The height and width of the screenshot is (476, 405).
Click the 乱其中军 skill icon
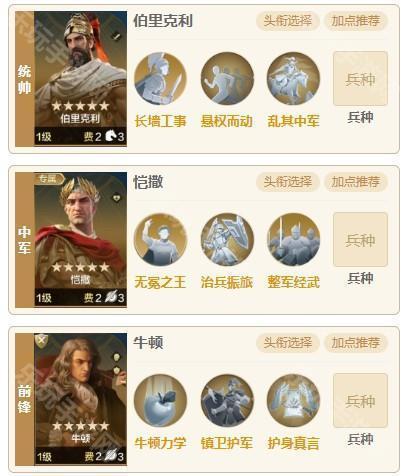click(x=293, y=79)
